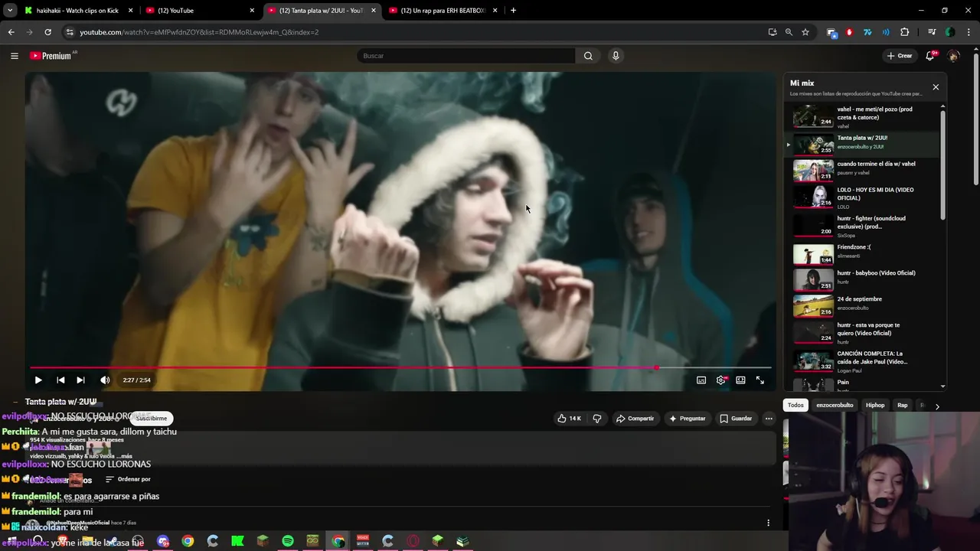This screenshot has width=980, height=551.
Task: Click the Compartir share button
Action: [x=635, y=419]
